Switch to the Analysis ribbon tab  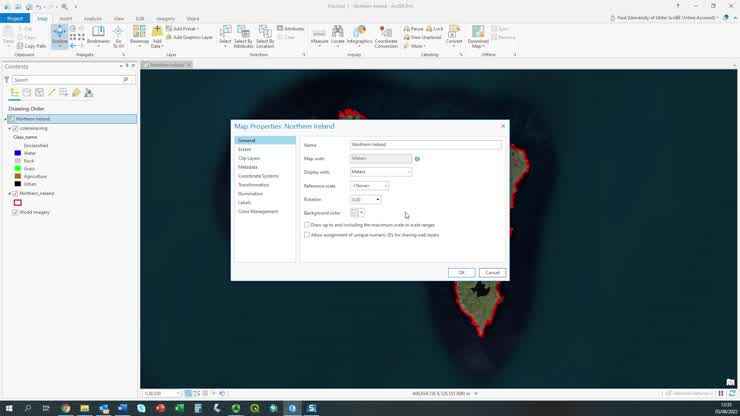(x=92, y=18)
